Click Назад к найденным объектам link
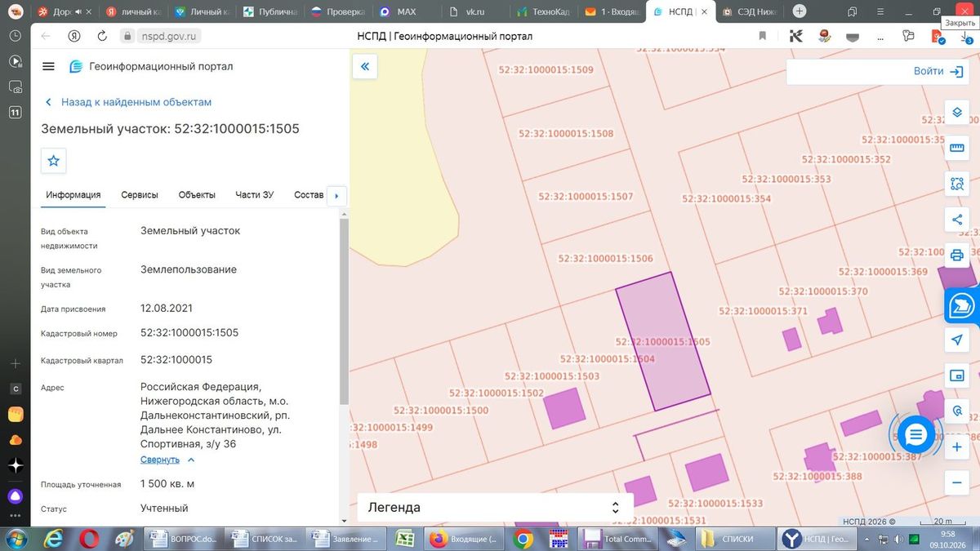Screen dimensions: 980x551 (128, 102)
